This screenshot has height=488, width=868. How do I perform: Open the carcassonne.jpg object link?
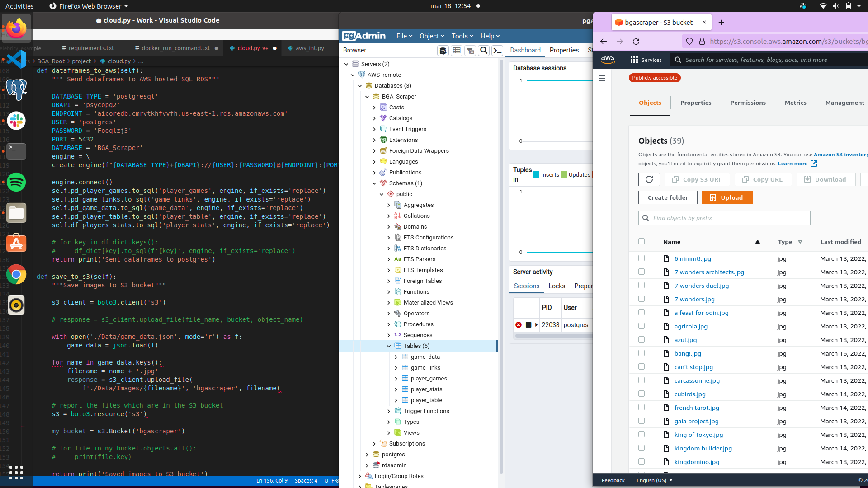[697, 380]
